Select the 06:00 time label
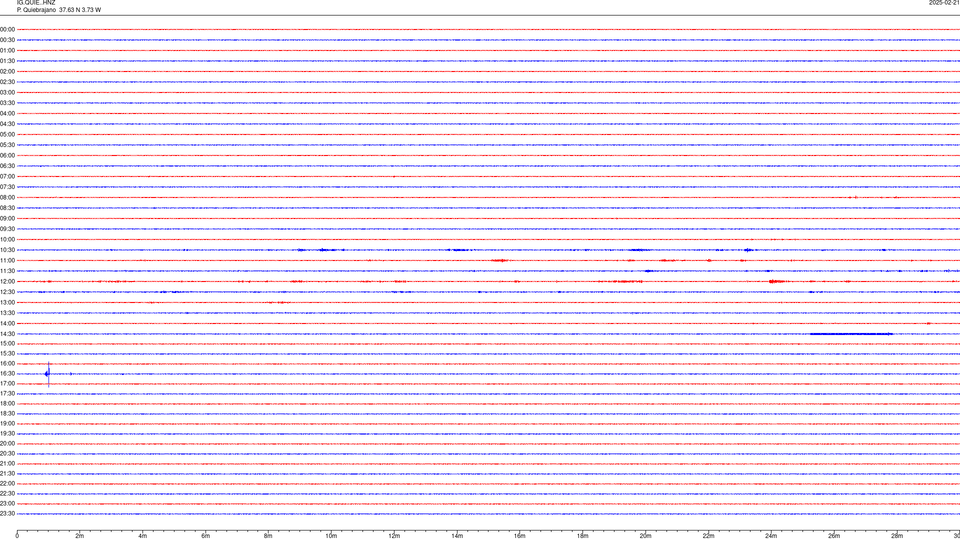This screenshot has height=540, width=960. click(7, 156)
